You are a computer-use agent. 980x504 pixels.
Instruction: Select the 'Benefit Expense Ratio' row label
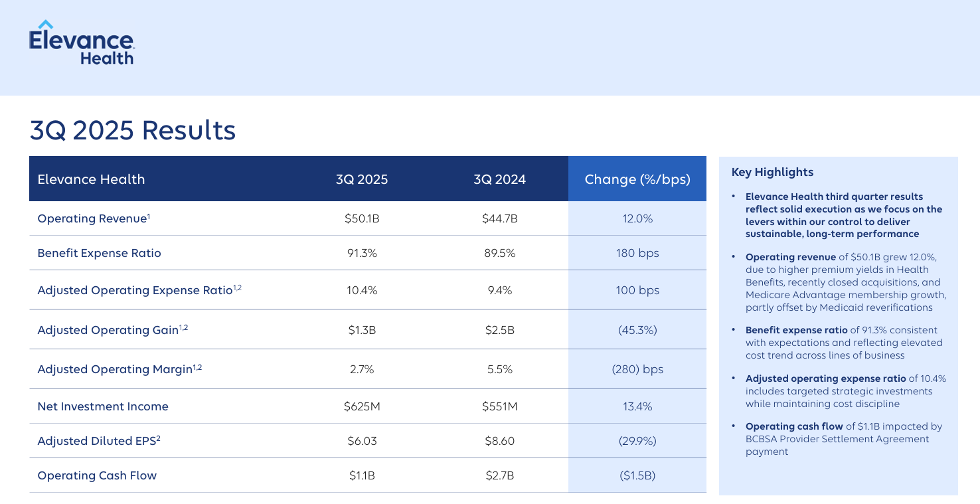coord(99,253)
